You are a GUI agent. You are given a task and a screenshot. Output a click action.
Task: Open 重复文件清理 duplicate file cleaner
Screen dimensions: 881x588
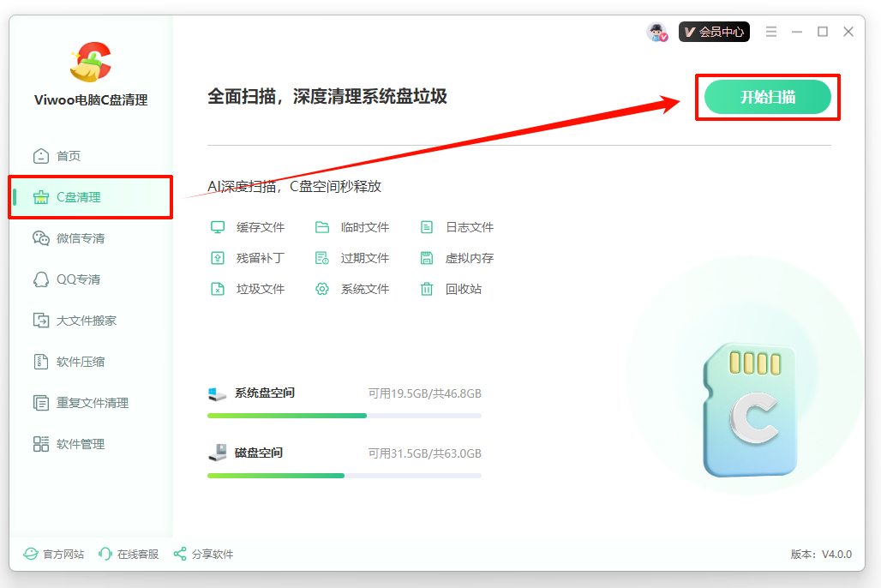pyautogui.click(x=88, y=402)
